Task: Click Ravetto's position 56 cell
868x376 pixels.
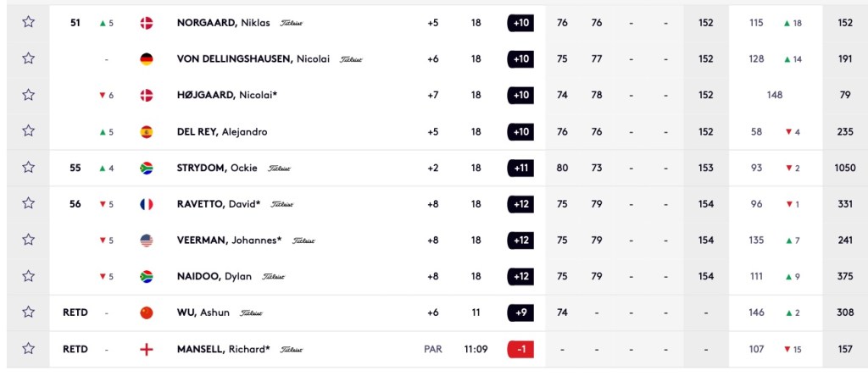Action: point(75,204)
